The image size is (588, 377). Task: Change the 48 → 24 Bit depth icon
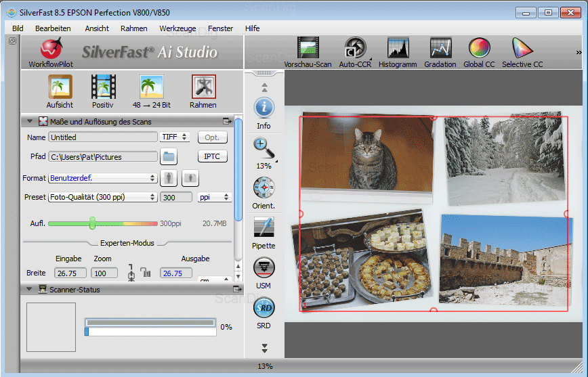point(152,87)
